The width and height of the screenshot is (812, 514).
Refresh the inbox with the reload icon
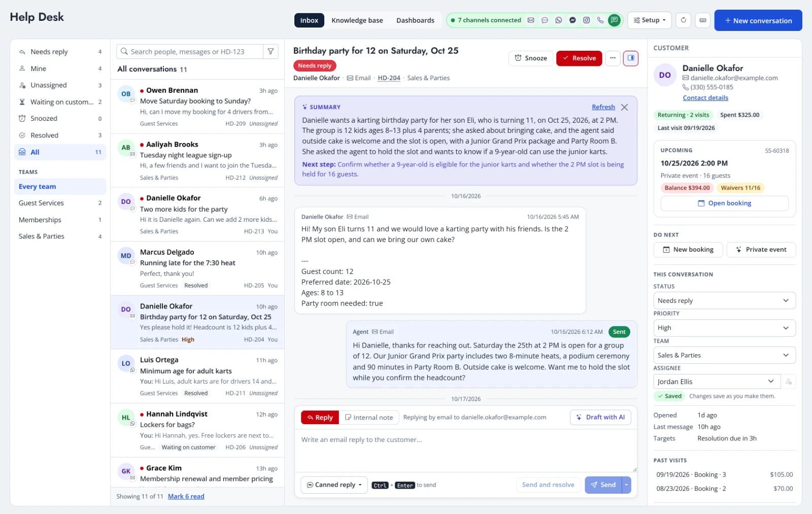[684, 20]
